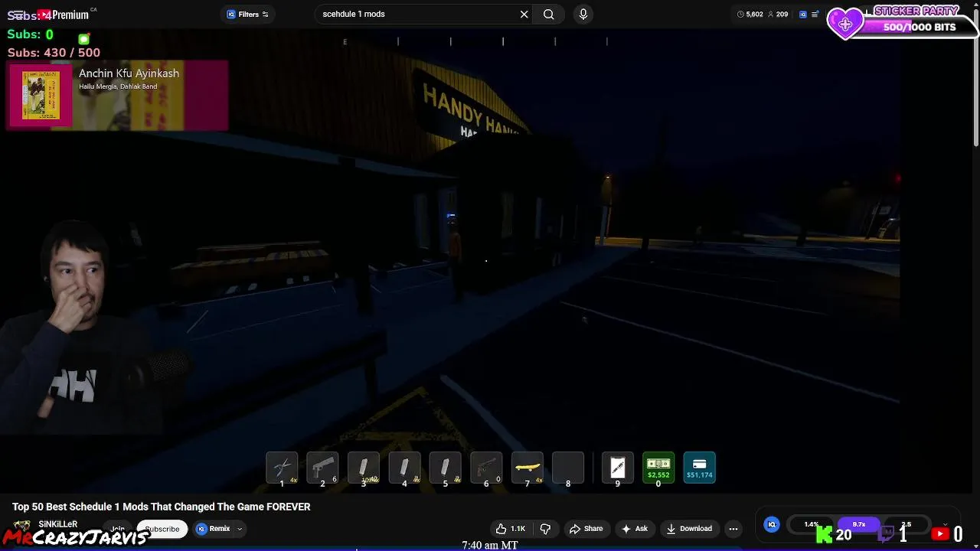
Task: Click the YouTube logo in the overlay
Action: [x=941, y=534]
